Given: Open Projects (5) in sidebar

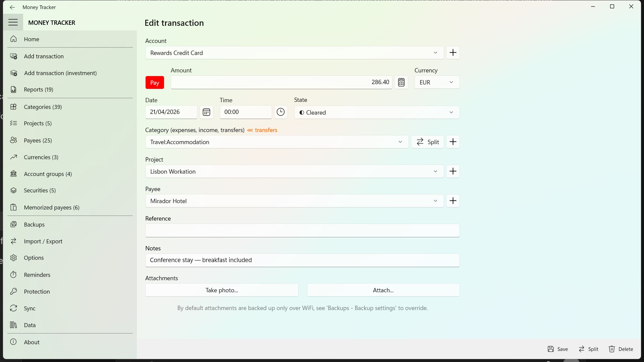Looking at the screenshot, I should tap(70, 123).
